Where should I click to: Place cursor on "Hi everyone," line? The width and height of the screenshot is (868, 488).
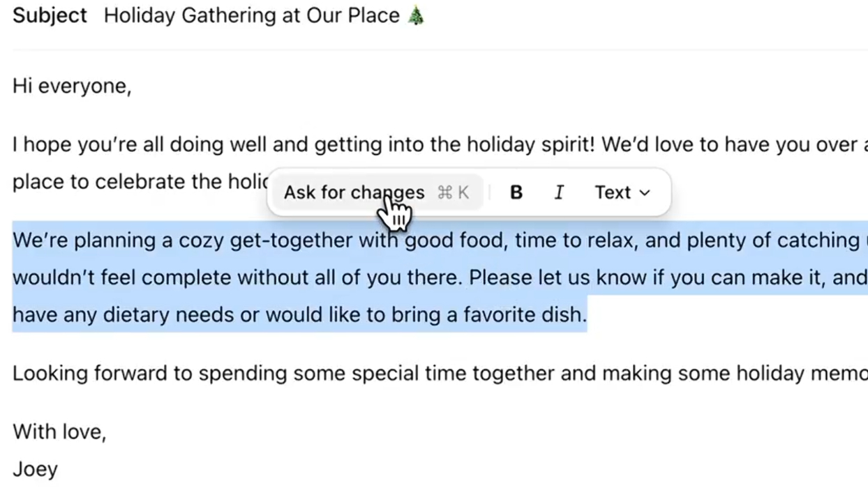click(72, 86)
